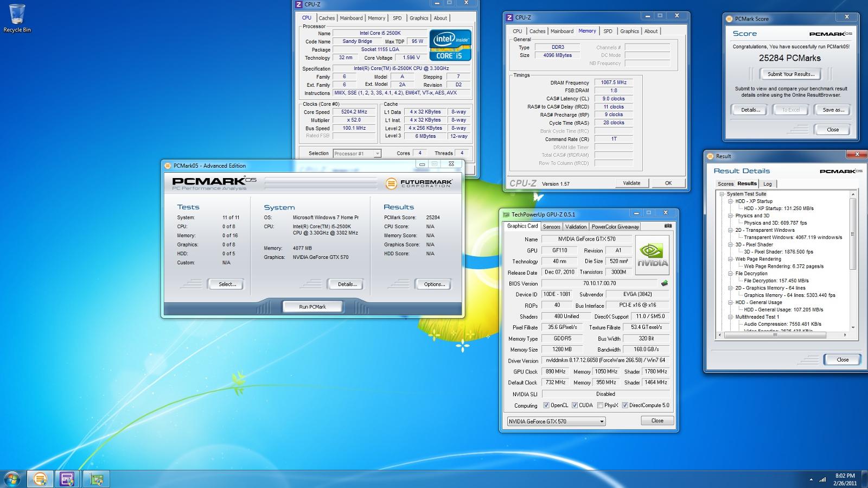Click the GPU-Z taskbar icon

pyautogui.click(x=97, y=479)
